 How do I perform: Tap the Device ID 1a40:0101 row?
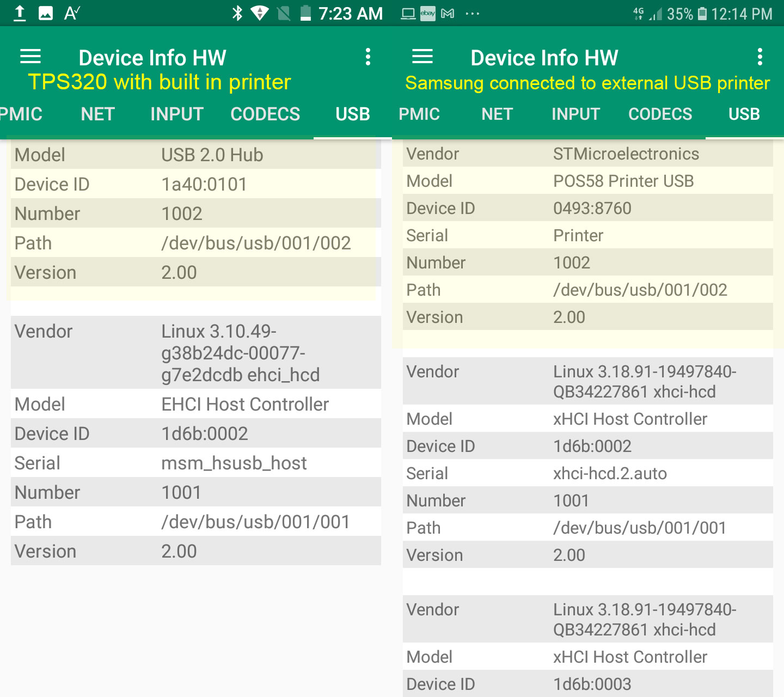click(x=196, y=184)
